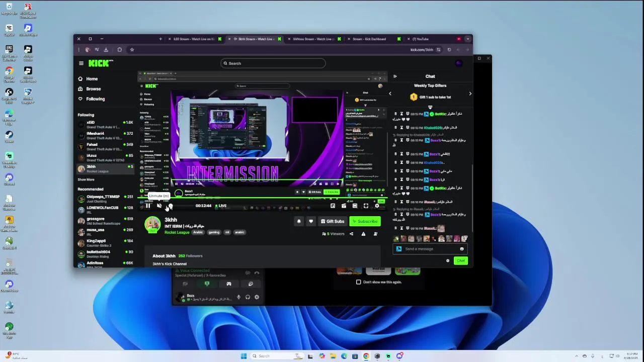
Task: Show previous top gifter arrow
Action: tap(390, 94)
